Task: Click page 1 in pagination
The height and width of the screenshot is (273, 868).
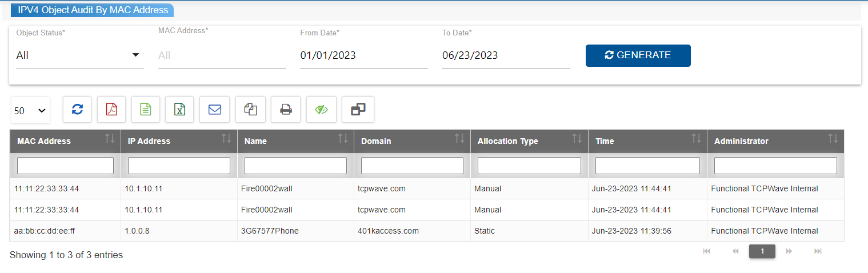Action: coord(762,251)
